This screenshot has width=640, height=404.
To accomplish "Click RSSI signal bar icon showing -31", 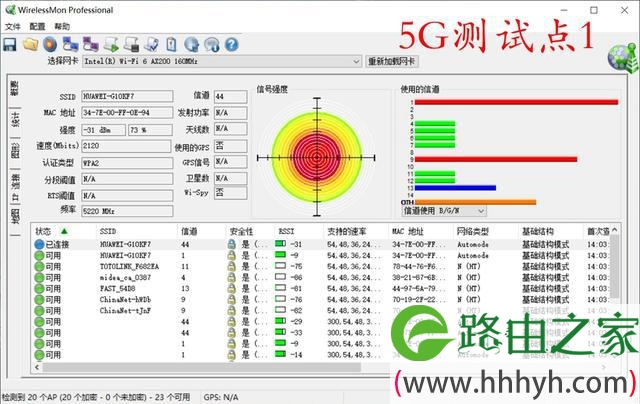I will (x=280, y=244).
